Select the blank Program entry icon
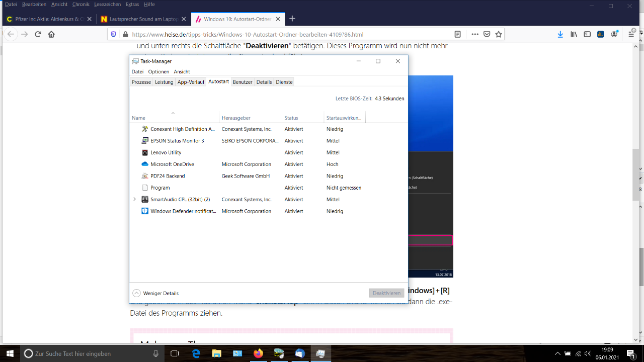644x362 pixels. [x=145, y=188]
